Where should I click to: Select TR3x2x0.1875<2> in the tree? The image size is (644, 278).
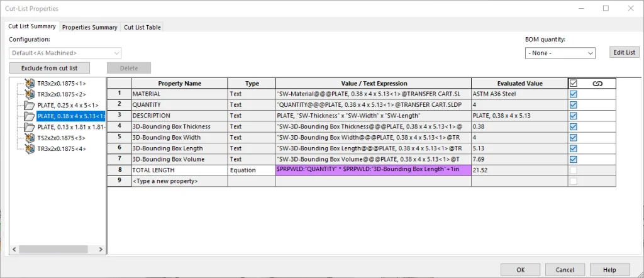(x=62, y=94)
